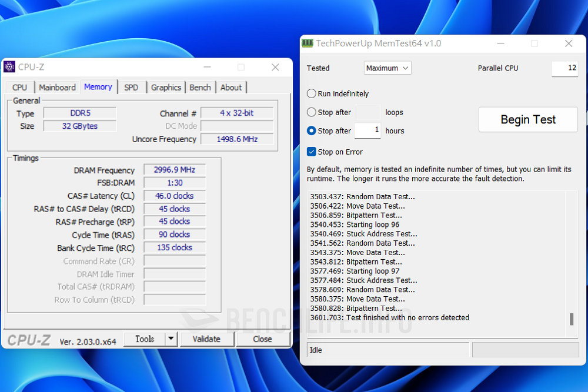588x392 pixels.
Task: Click the MemTest64 log scrollbar thumb
Action: [572, 319]
